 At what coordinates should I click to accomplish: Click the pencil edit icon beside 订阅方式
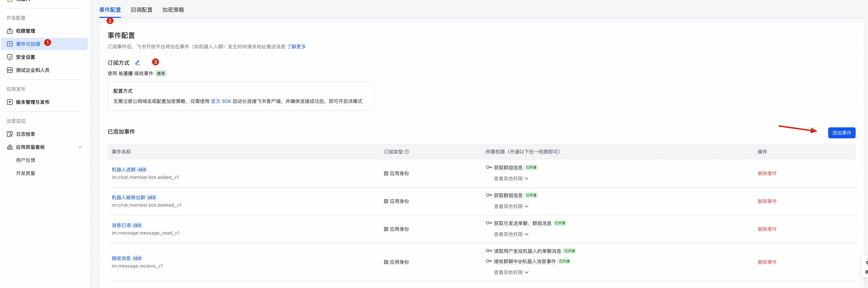point(137,63)
